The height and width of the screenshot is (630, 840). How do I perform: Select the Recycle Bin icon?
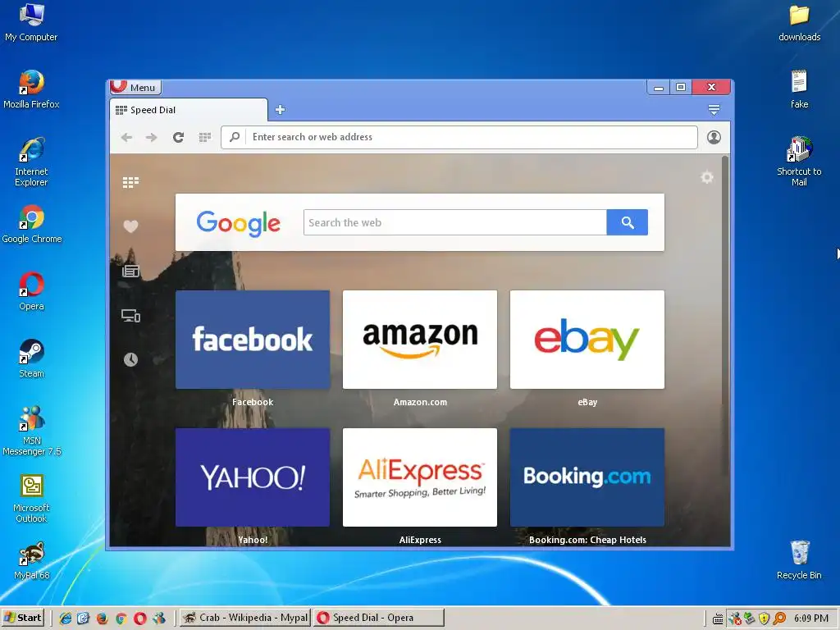[799, 560]
